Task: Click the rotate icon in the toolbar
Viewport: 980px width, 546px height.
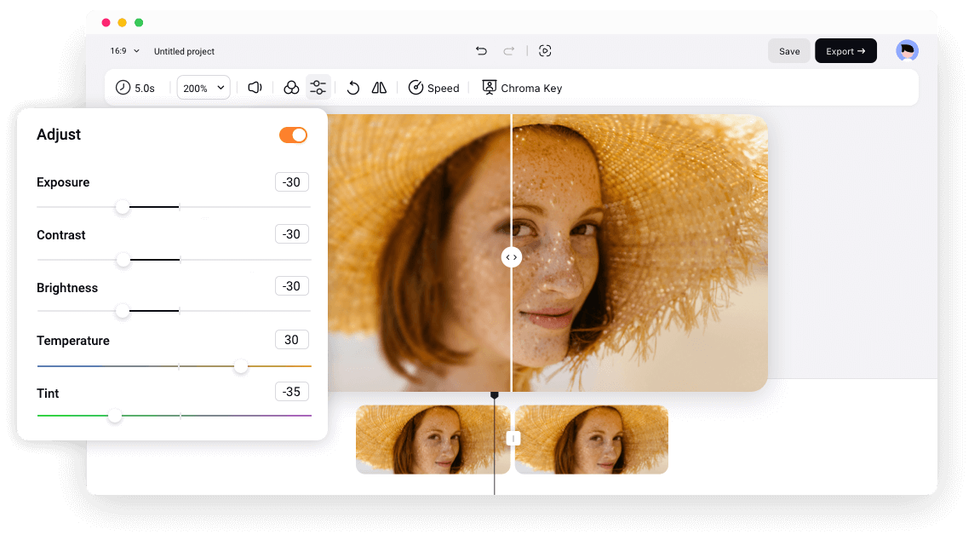Action: [x=353, y=87]
